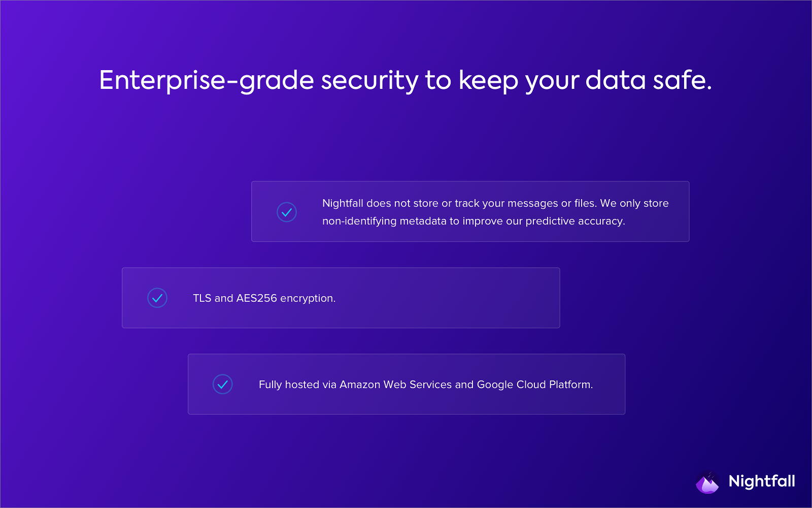Click the "non-identifying metadata" phrase
This screenshot has width=812, height=508.
tap(384, 221)
